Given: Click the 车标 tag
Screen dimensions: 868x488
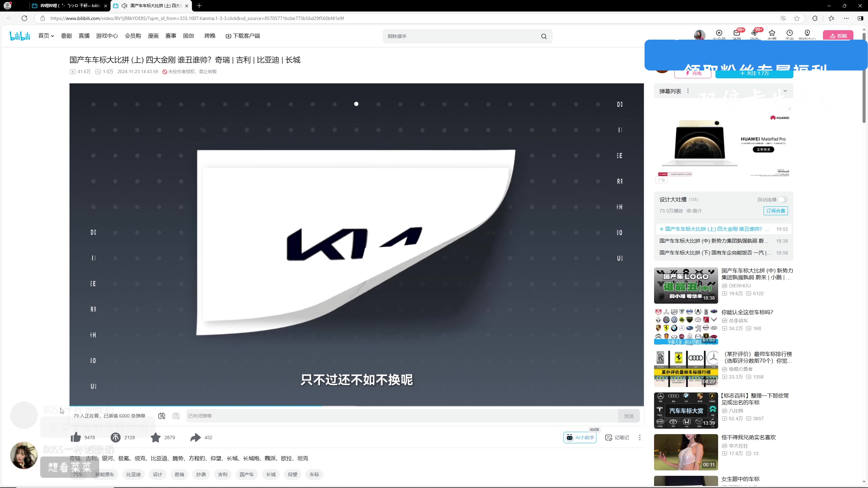Looking at the screenshot, I should [x=314, y=474].
